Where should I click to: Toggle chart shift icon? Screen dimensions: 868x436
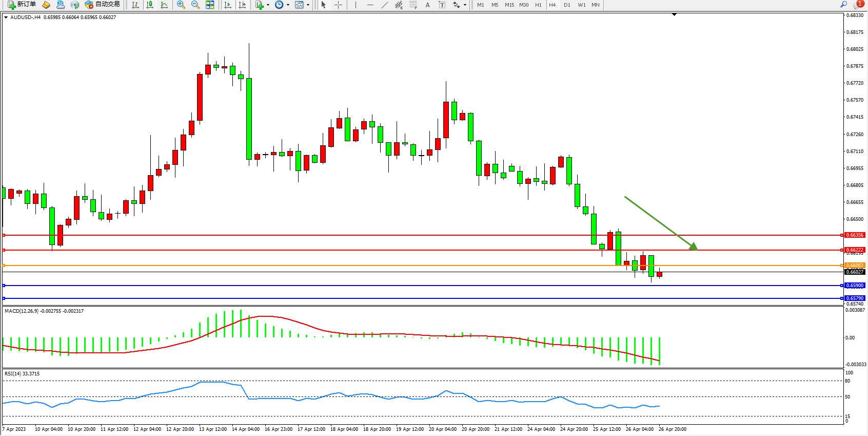242,5
